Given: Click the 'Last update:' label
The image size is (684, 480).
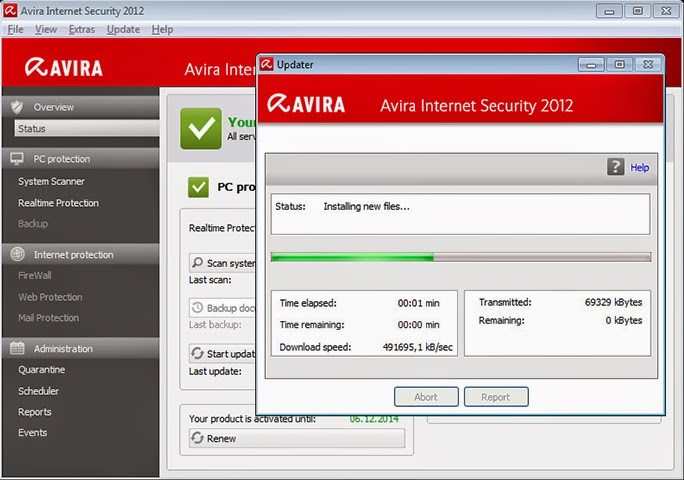Looking at the screenshot, I should (215, 371).
